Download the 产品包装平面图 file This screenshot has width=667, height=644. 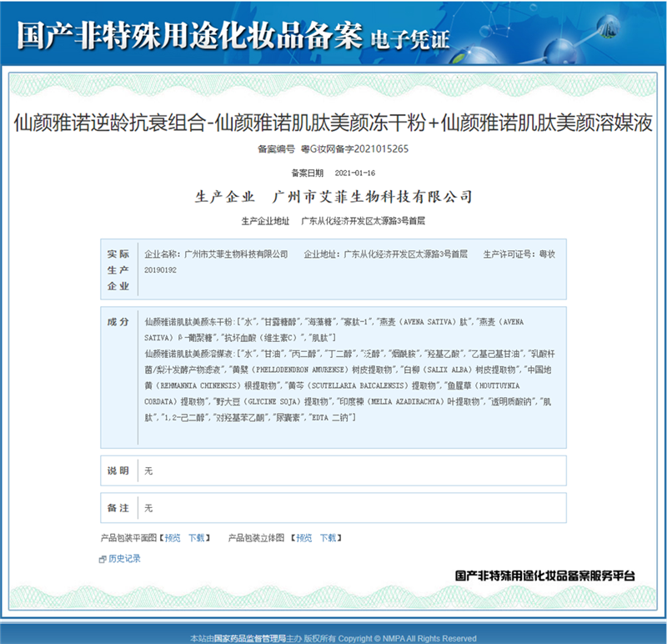[x=196, y=538]
